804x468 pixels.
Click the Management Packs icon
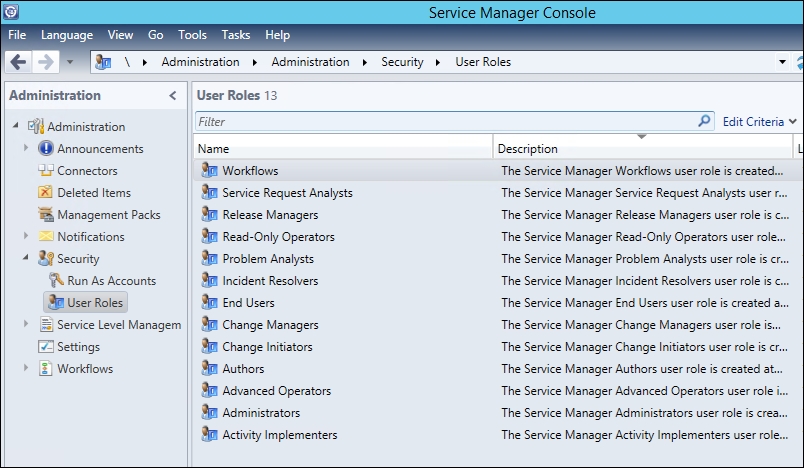(46, 214)
